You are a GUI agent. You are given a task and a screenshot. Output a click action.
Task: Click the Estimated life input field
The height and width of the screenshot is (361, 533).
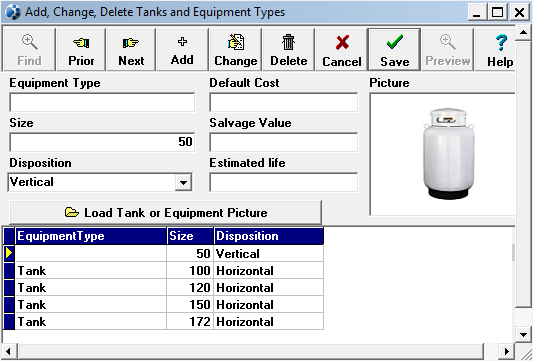pos(284,182)
